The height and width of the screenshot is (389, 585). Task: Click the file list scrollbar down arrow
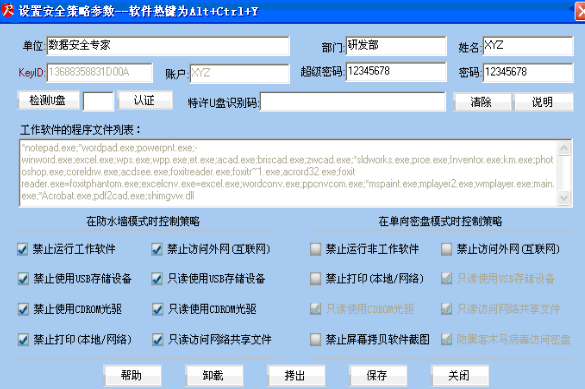pos(564,198)
